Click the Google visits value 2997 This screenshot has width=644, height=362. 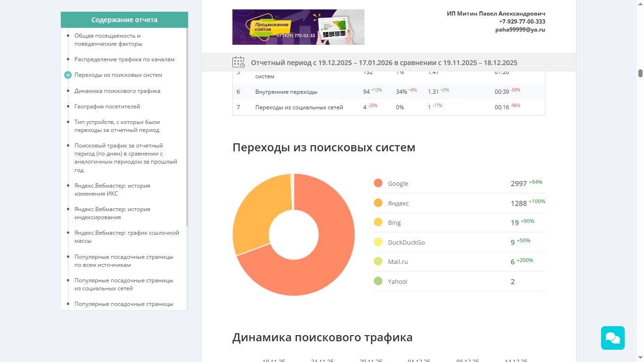[519, 184]
